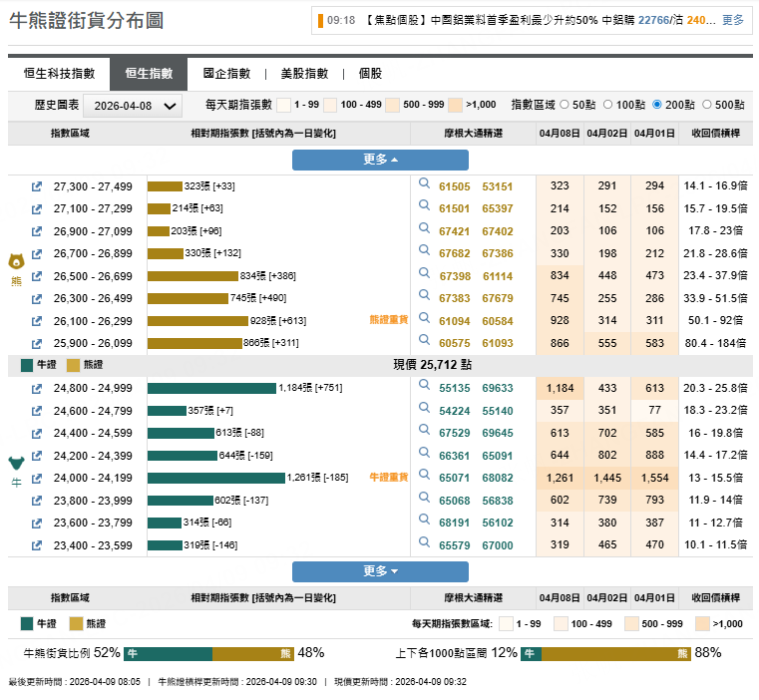Open the 更多 link beside news ticker
Screen dimensions: 759x700
(x=732, y=20)
